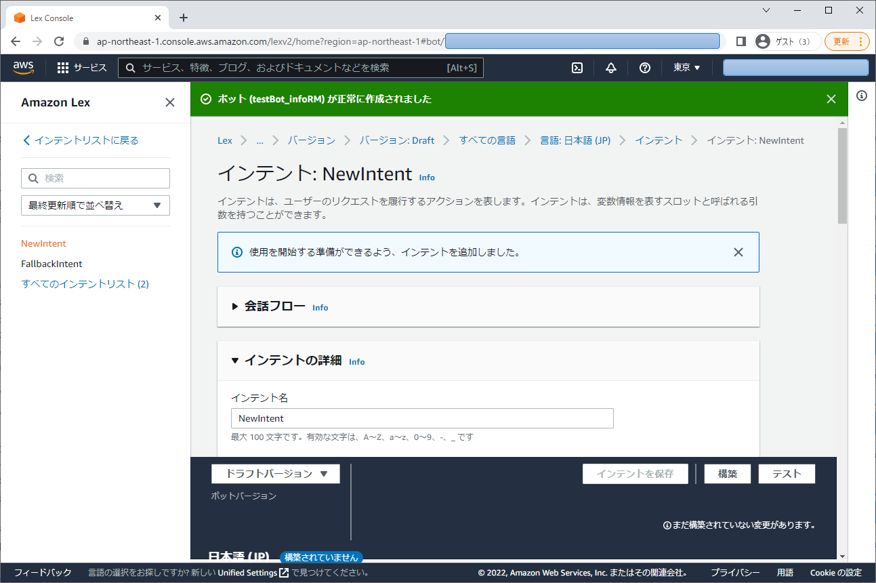Click the browser menu three-dot icon
The height and width of the screenshot is (583, 876).
861,41
